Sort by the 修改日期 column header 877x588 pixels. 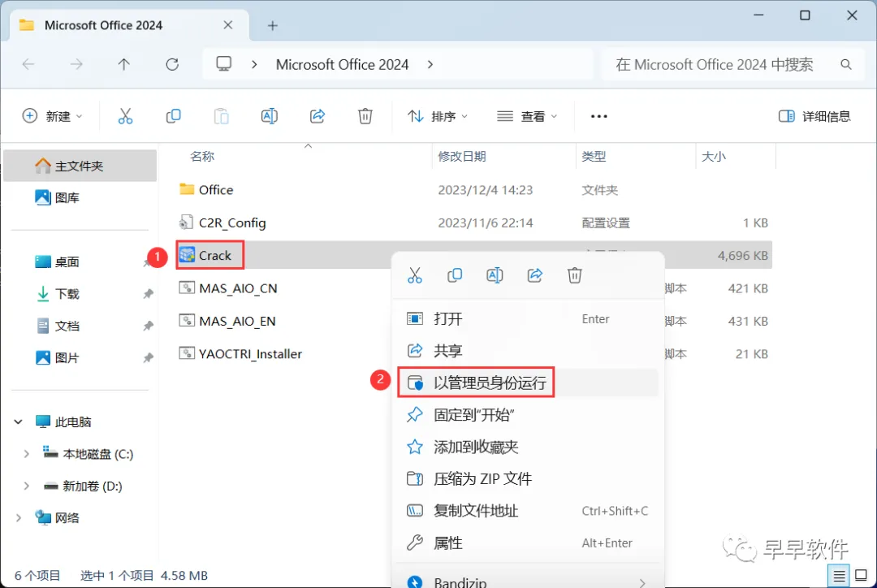pyautogui.click(x=462, y=157)
